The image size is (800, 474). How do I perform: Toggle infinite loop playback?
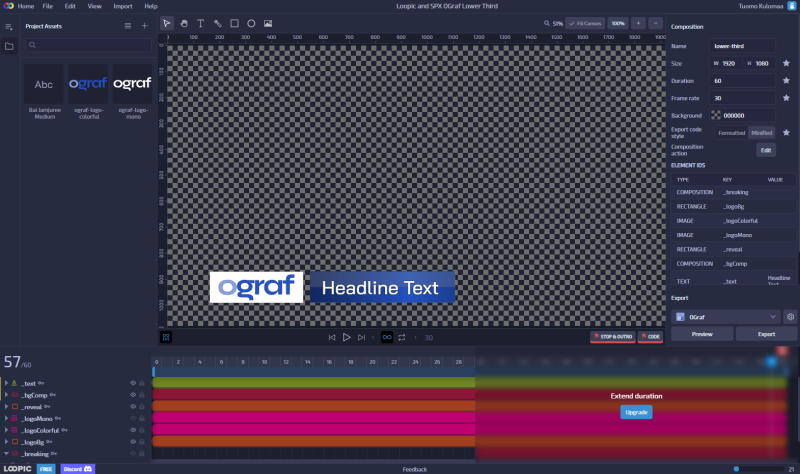click(x=387, y=337)
